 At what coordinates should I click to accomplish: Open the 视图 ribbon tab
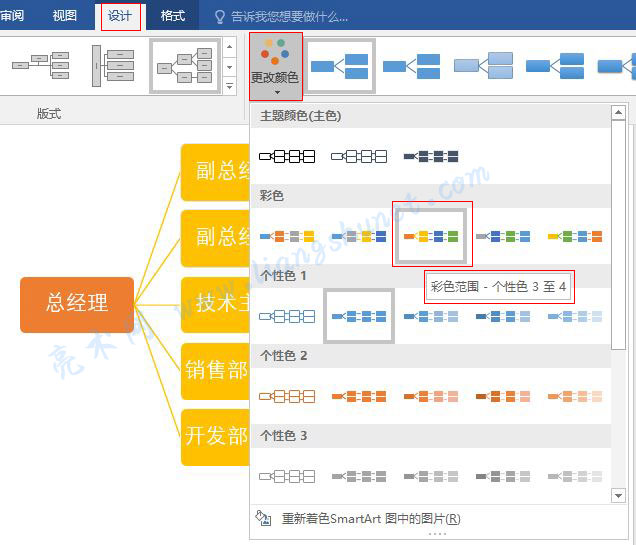64,16
